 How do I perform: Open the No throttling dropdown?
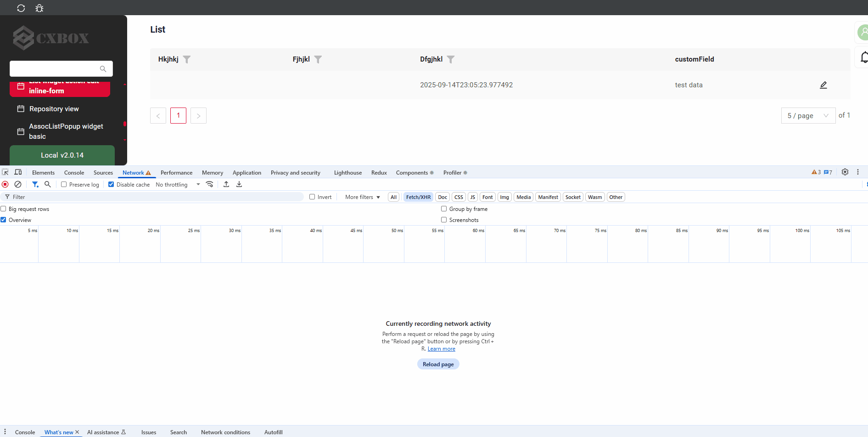point(178,185)
